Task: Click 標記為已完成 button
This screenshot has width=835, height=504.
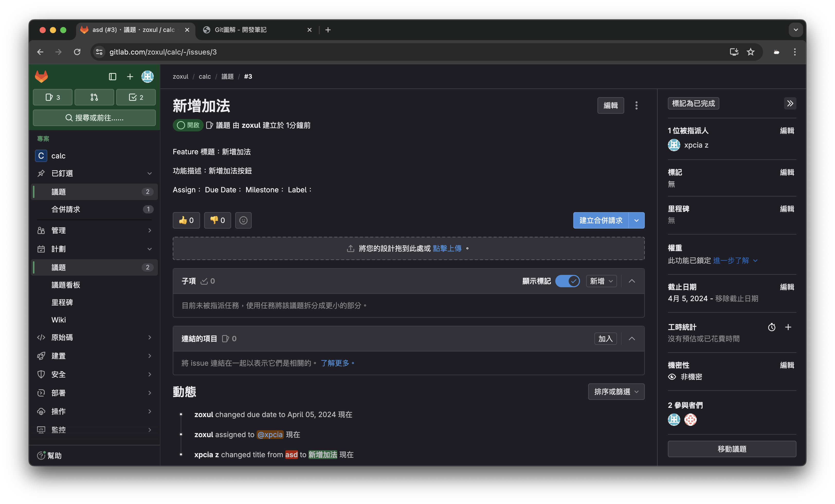Action: (x=693, y=103)
